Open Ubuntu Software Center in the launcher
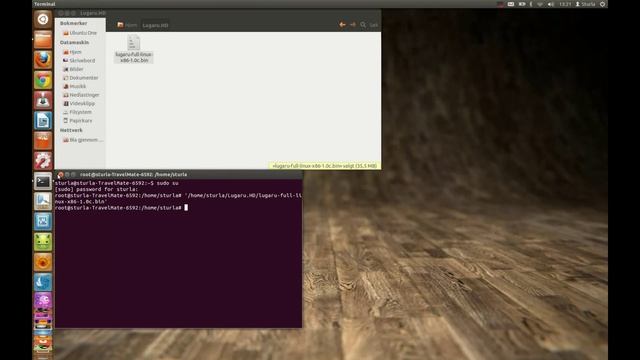This screenshot has height=360, width=640. pos(43,140)
